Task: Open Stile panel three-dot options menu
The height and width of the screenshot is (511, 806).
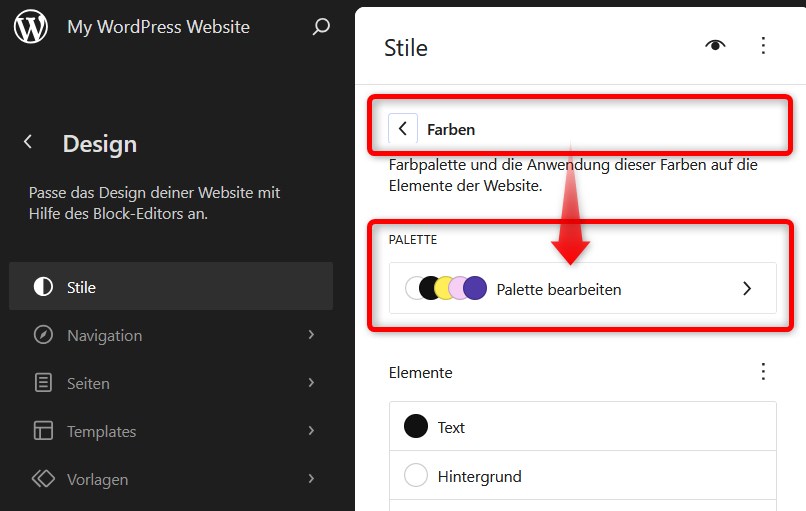Action: point(763,45)
